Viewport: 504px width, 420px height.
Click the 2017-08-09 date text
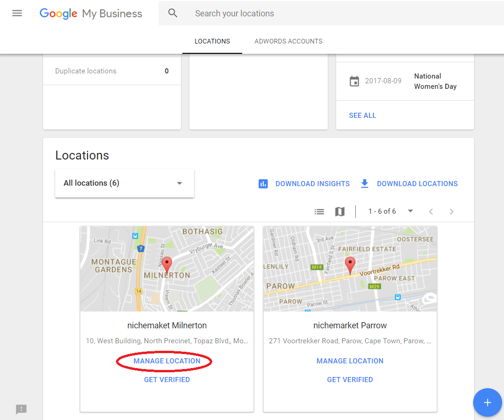(383, 81)
